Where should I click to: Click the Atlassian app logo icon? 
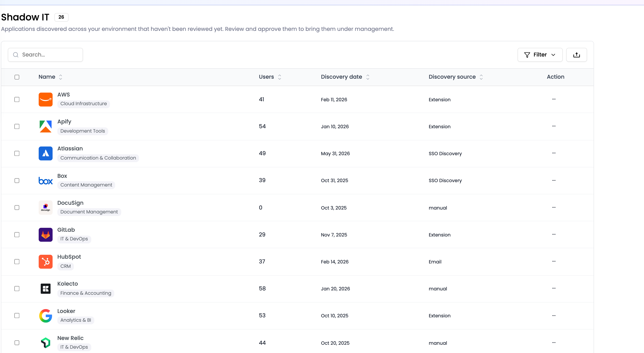tap(45, 153)
